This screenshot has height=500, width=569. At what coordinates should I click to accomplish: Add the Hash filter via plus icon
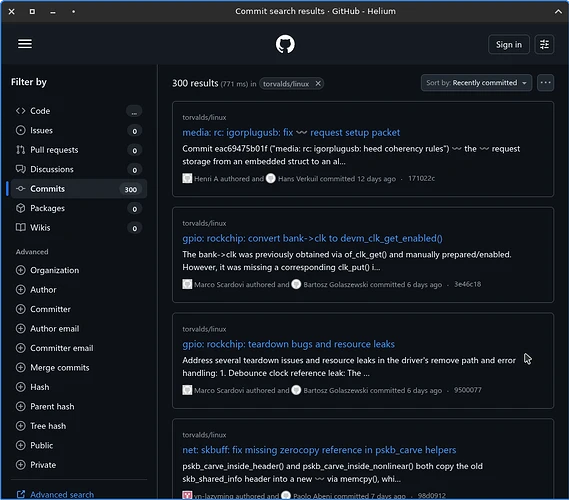click(x=21, y=387)
